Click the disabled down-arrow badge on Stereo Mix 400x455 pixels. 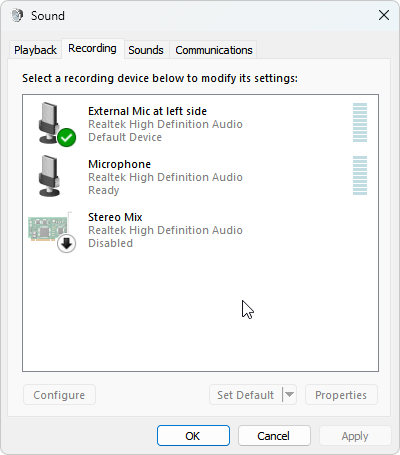67,244
